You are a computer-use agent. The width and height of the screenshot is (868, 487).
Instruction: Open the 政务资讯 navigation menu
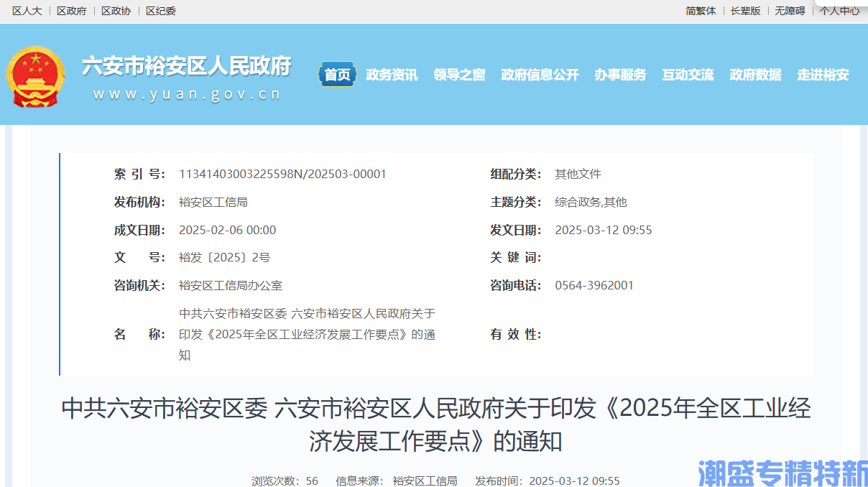pos(392,75)
